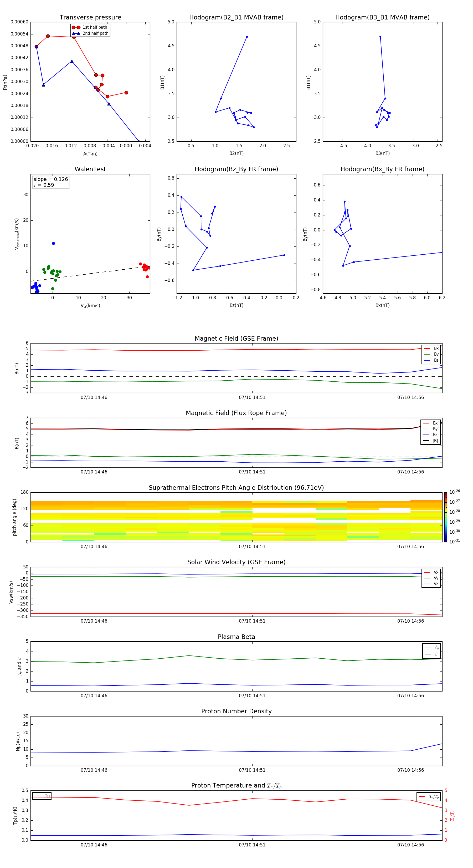
Task: Click the 'slope = 0.126' annotation
Action: coord(50,179)
